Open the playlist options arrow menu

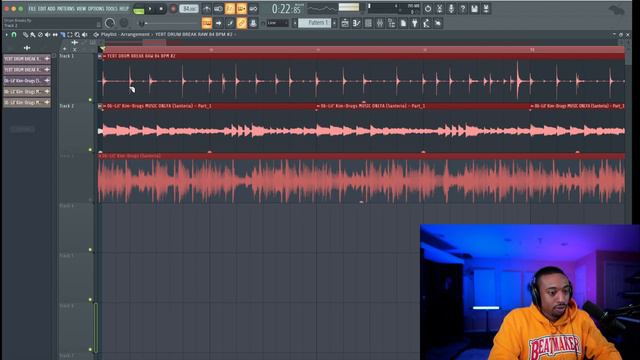click(6, 35)
